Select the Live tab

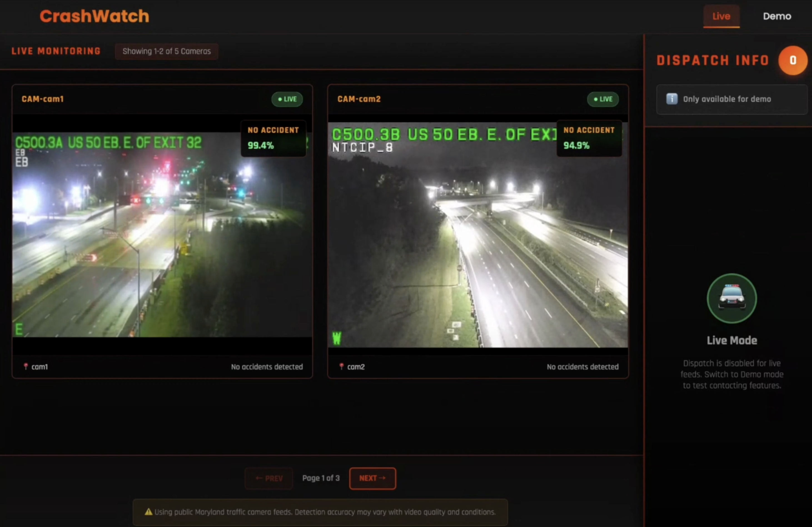[721, 16]
